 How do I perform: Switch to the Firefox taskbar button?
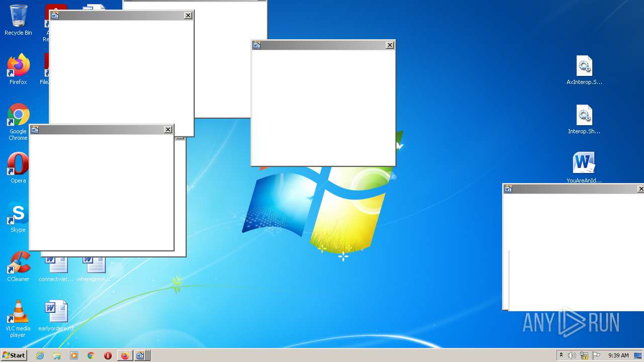pyautogui.click(x=125, y=355)
